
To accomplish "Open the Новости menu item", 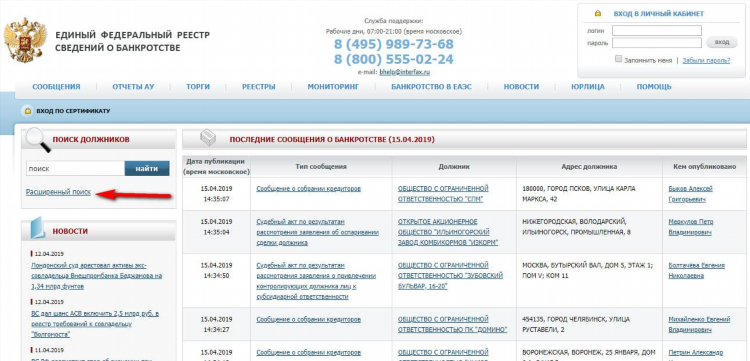I will [x=521, y=87].
